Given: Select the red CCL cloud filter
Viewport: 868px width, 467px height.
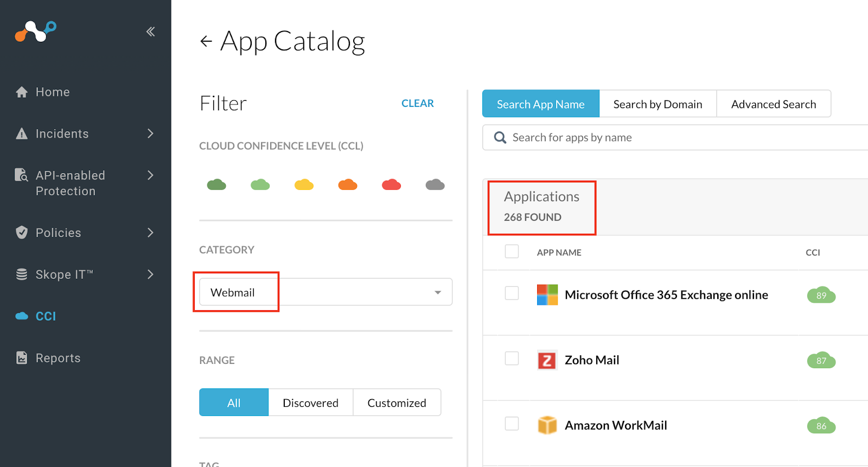Looking at the screenshot, I should 392,184.
